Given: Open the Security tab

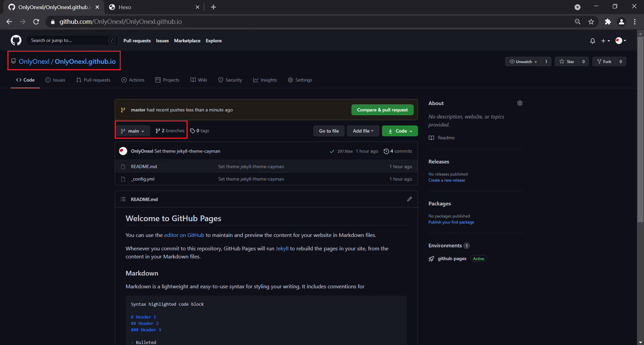Looking at the screenshot, I should [x=230, y=80].
